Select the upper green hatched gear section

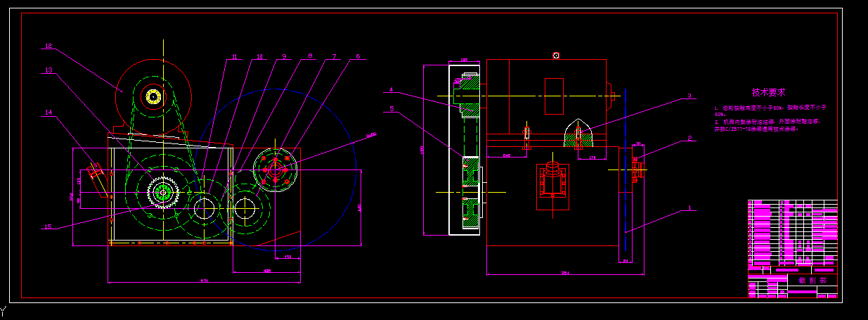click(x=469, y=95)
